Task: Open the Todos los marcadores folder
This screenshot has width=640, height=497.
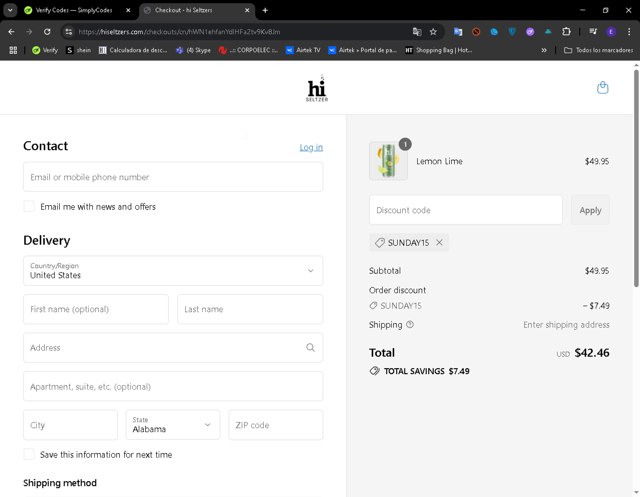Action: point(598,50)
